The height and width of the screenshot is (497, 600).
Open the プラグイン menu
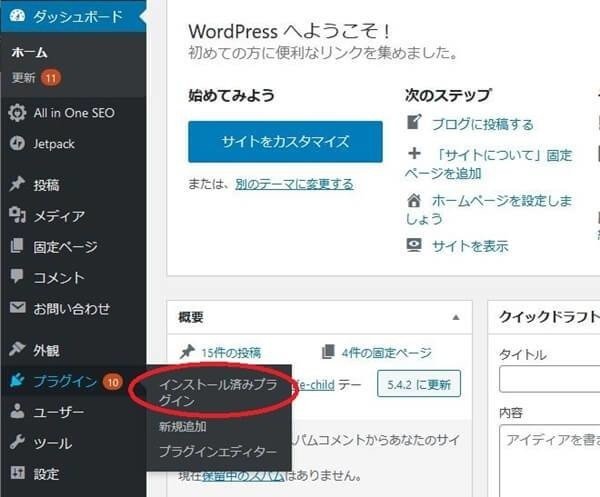click(x=73, y=381)
